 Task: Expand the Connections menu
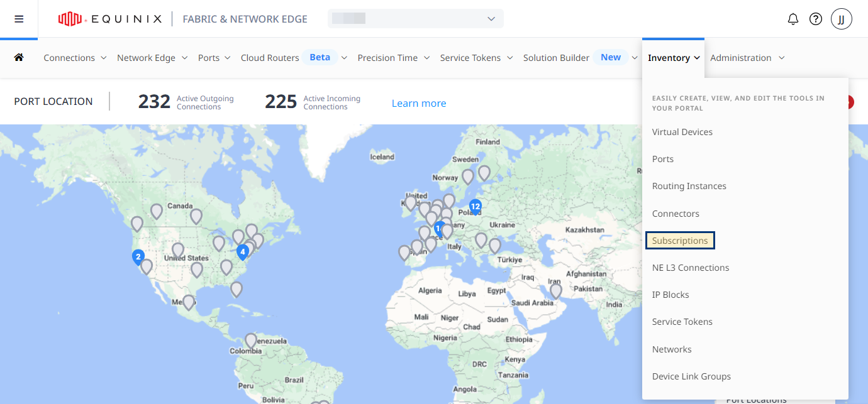[75, 58]
